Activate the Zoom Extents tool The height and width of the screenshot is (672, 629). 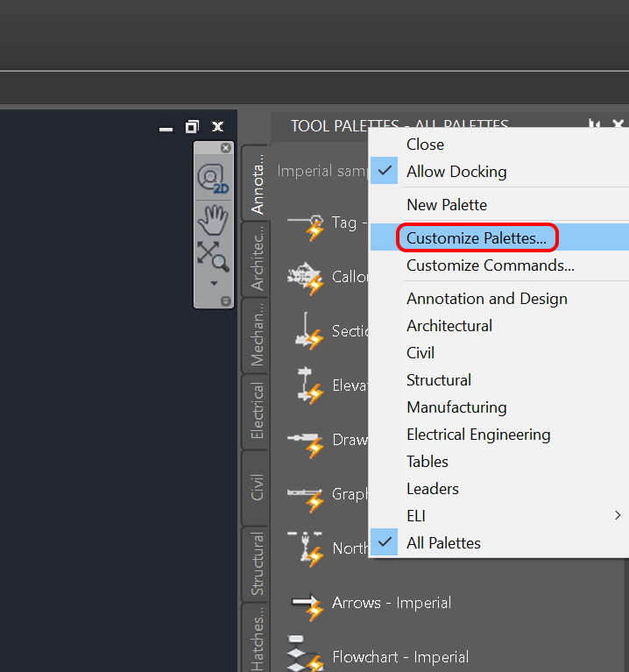[212, 255]
